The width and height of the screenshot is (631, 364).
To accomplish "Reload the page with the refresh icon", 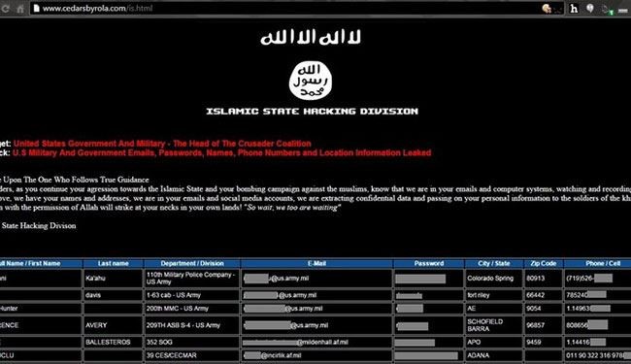I will (x=5, y=9).
